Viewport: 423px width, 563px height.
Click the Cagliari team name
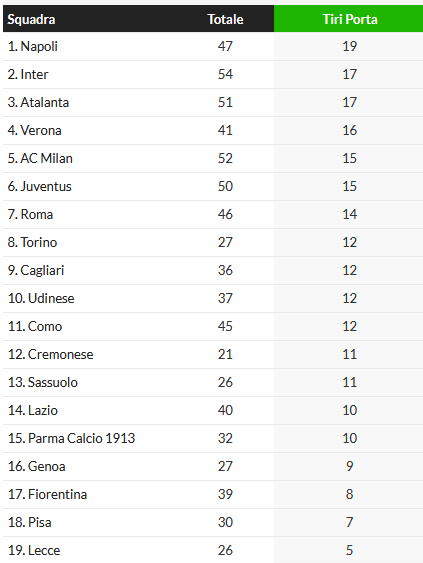click(x=42, y=270)
